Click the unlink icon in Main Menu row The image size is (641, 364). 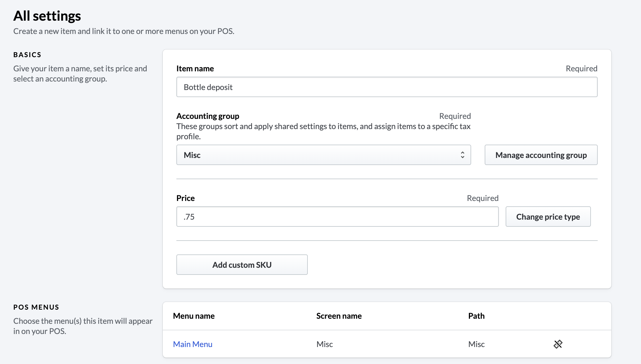point(558,344)
